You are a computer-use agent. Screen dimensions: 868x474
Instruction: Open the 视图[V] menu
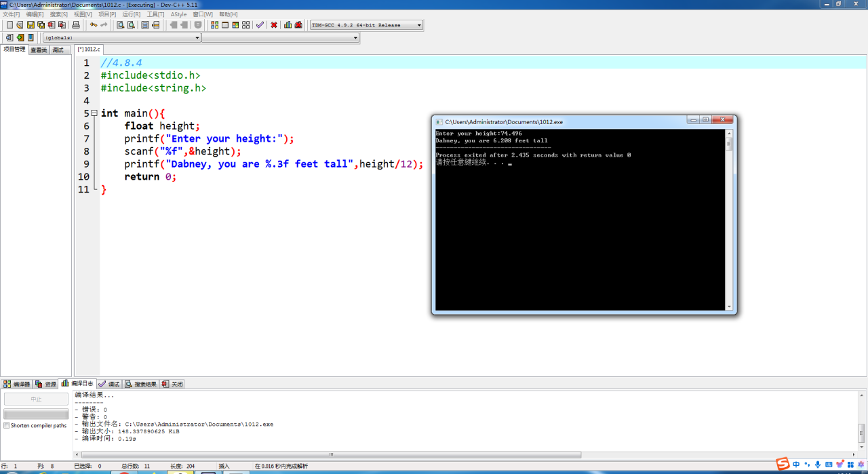point(83,14)
